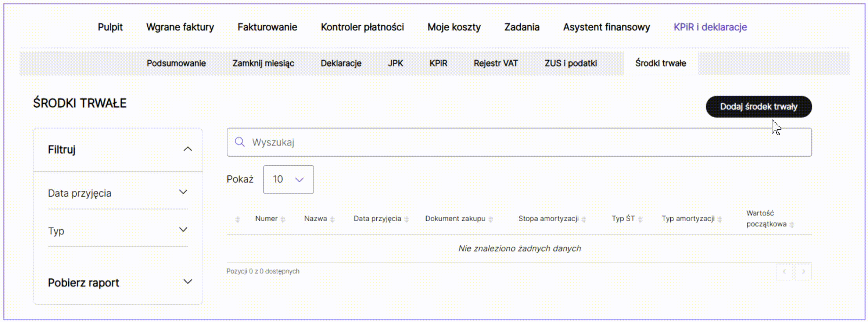Screen dimensions: 868x322
Task: Expand the Typ filter
Action: coord(183,229)
